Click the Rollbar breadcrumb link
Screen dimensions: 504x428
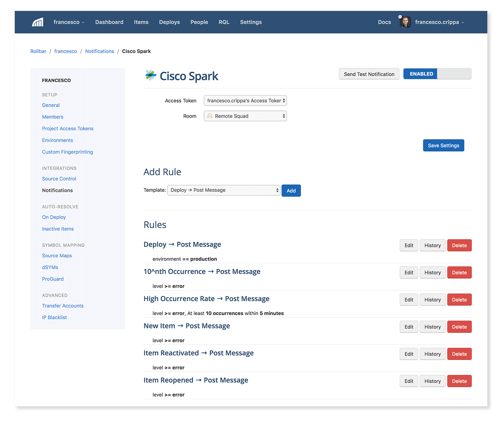(38, 51)
